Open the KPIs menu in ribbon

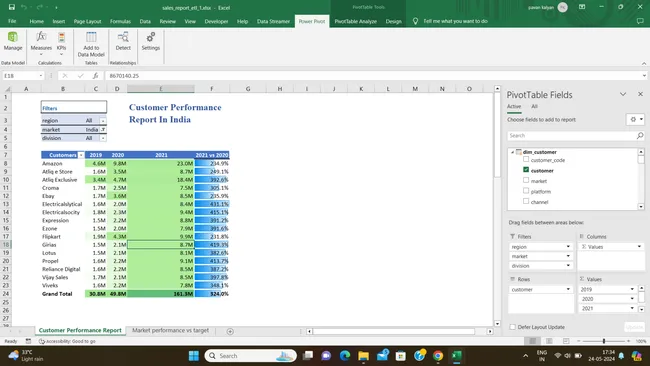click(61, 43)
